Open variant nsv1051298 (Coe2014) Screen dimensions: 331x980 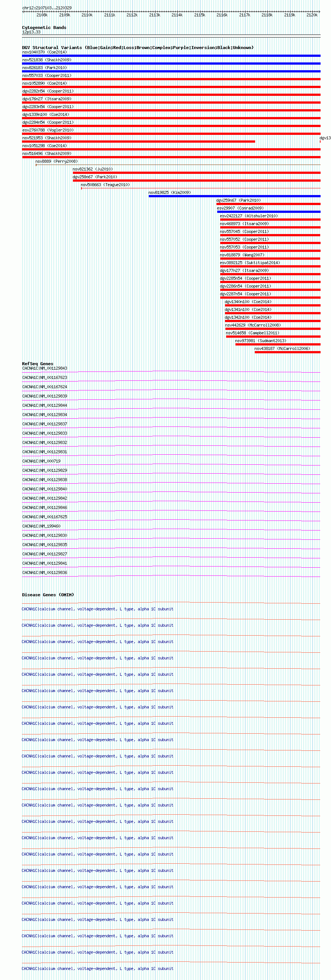(x=45, y=146)
